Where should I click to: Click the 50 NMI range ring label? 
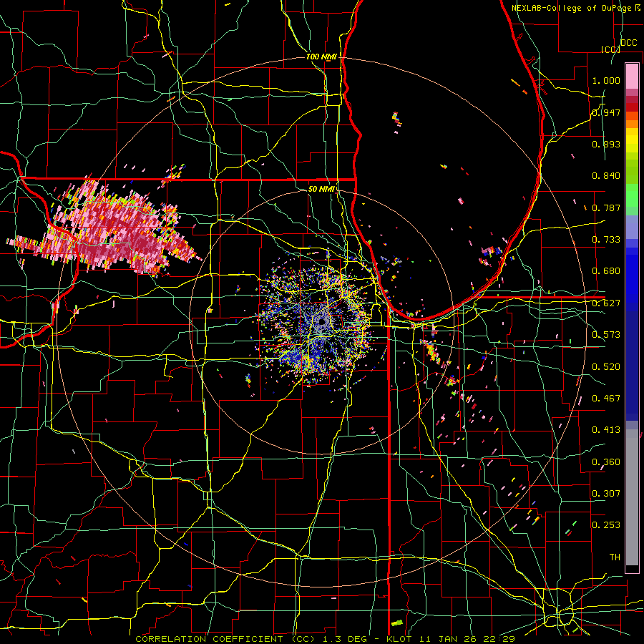coord(321,189)
